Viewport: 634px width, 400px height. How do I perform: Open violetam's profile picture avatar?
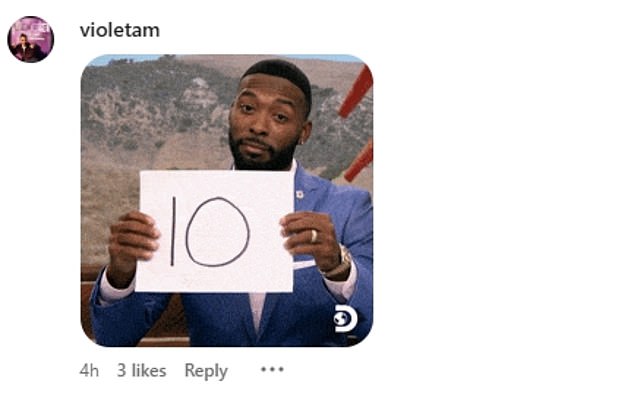tap(31, 39)
